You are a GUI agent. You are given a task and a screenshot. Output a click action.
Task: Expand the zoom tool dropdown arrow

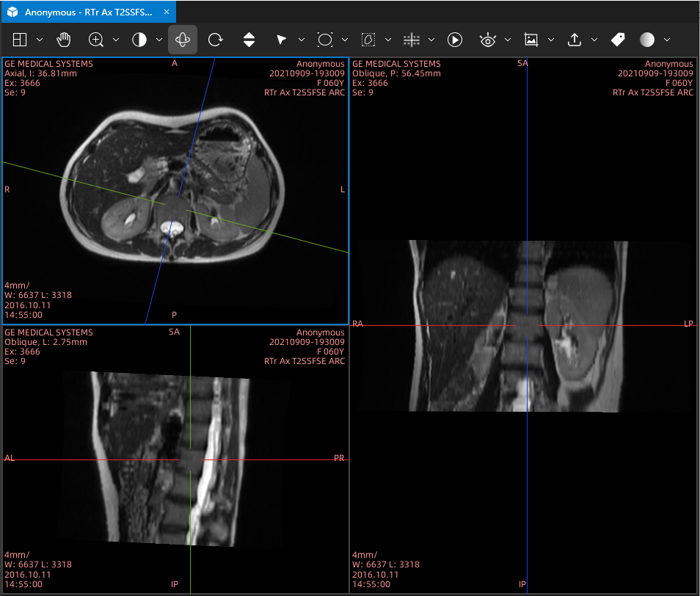(x=116, y=40)
